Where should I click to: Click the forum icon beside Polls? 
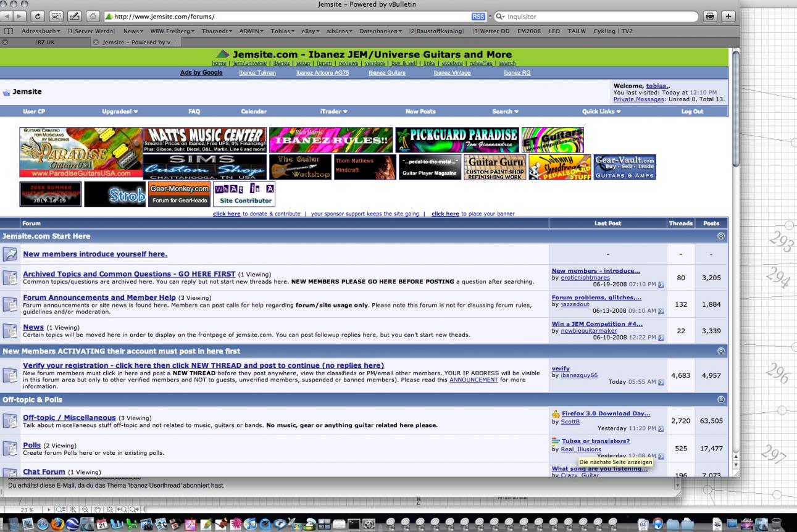click(x=10, y=448)
